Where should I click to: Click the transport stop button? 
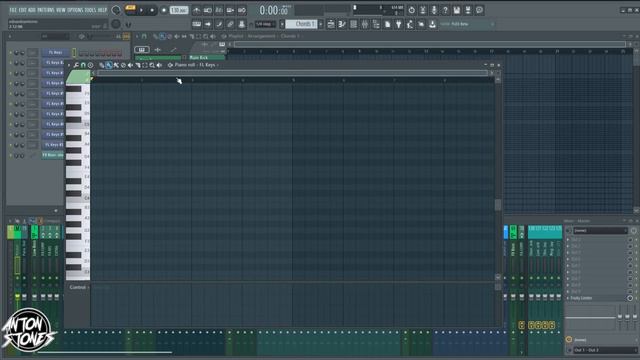pyautogui.click(x=152, y=10)
